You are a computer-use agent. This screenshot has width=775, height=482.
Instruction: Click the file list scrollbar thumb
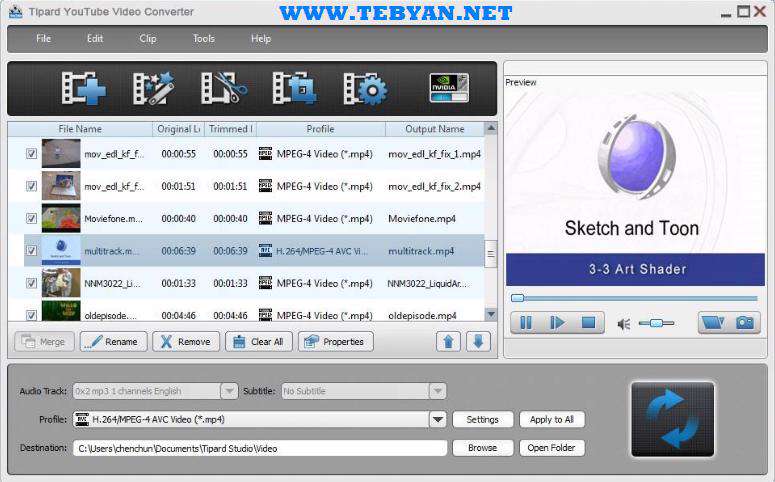pos(491,254)
